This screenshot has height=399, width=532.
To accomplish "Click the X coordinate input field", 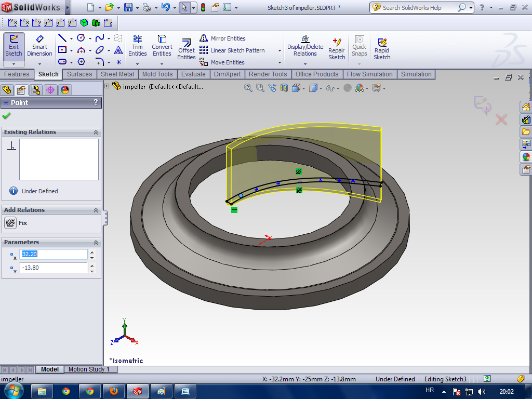I will pos(53,254).
